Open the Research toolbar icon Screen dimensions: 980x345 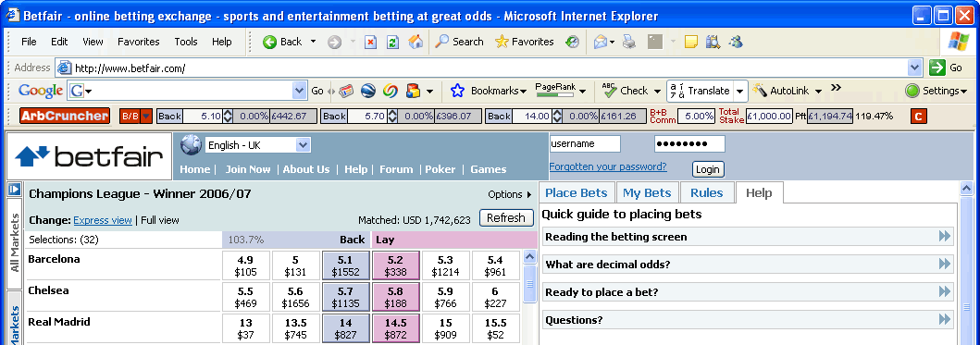tap(713, 42)
